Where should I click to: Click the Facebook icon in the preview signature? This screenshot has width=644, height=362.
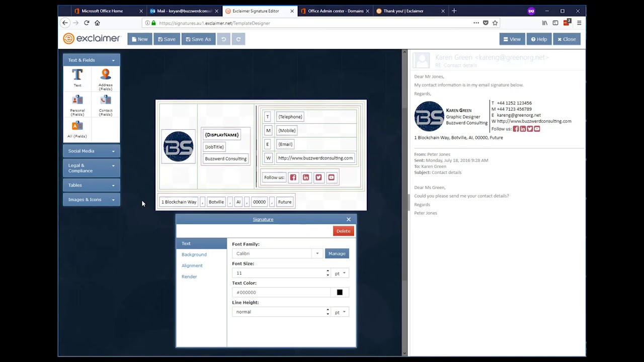(x=516, y=129)
